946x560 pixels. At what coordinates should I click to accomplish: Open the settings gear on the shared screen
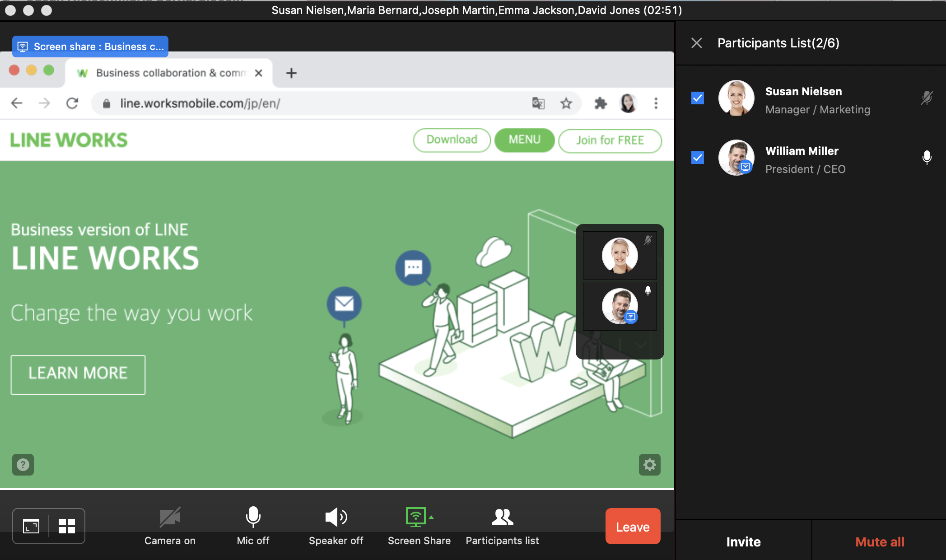(649, 465)
